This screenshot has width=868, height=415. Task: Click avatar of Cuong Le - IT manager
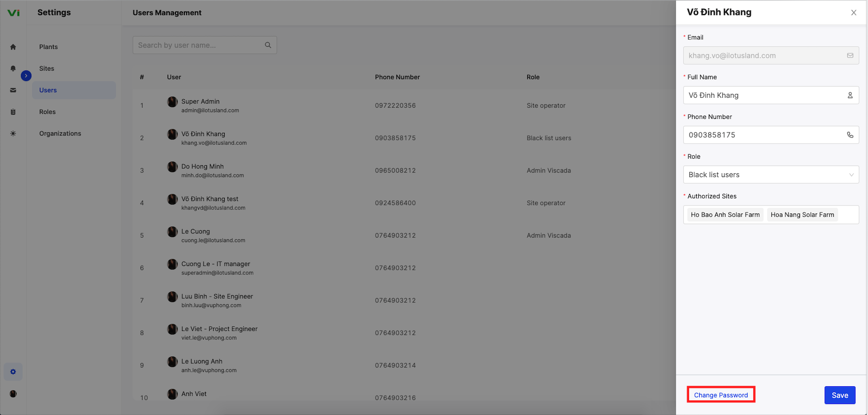(x=172, y=264)
